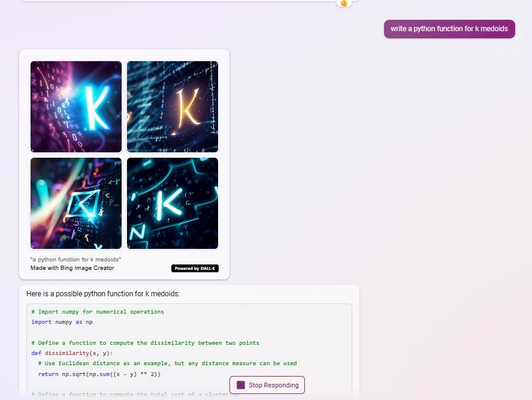The height and width of the screenshot is (400, 532).
Task: Click the '# Import numpy for numerical operations' comment
Action: click(x=98, y=312)
